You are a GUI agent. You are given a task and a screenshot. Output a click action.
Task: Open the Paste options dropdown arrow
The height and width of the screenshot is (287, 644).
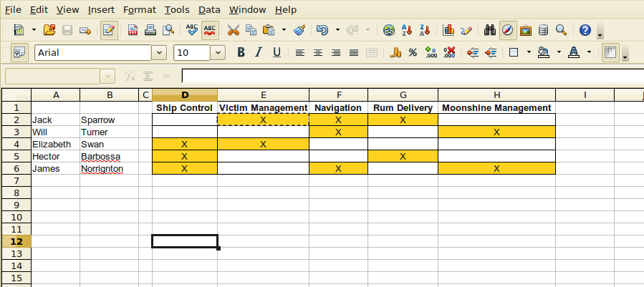tap(284, 30)
